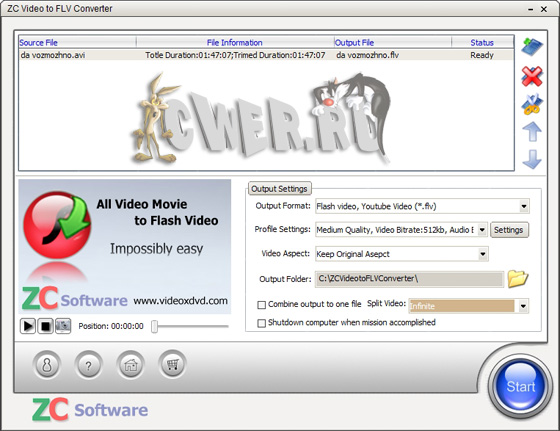
Task: Click the add video file icon
Action: [532, 46]
